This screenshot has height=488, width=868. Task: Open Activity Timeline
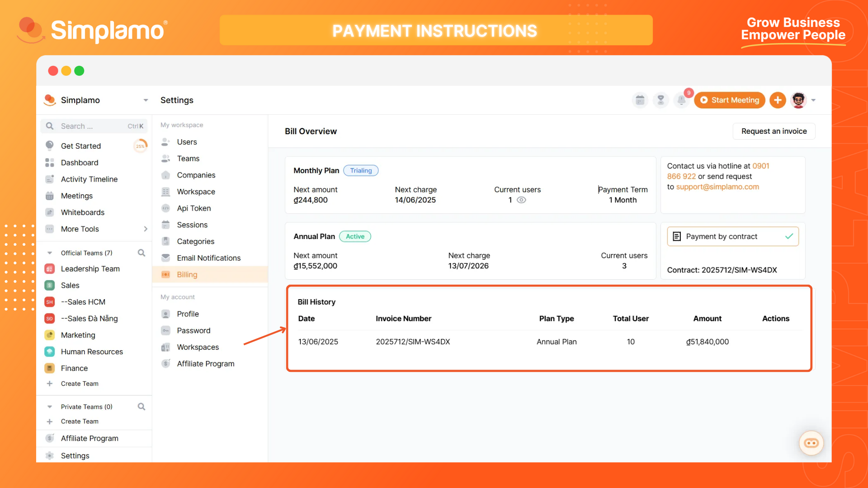[89, 179]
